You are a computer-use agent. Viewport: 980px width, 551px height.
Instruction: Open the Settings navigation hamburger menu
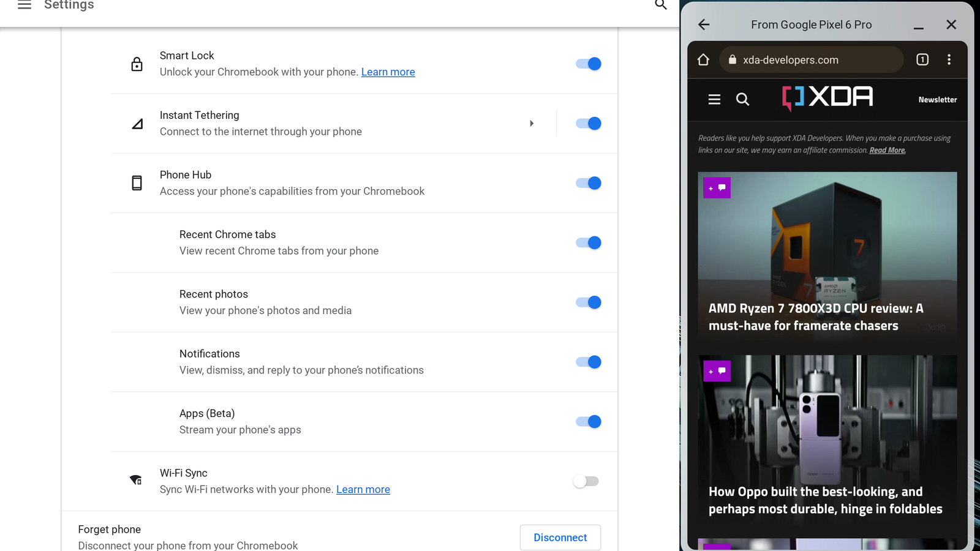click(x=24, y=5)
